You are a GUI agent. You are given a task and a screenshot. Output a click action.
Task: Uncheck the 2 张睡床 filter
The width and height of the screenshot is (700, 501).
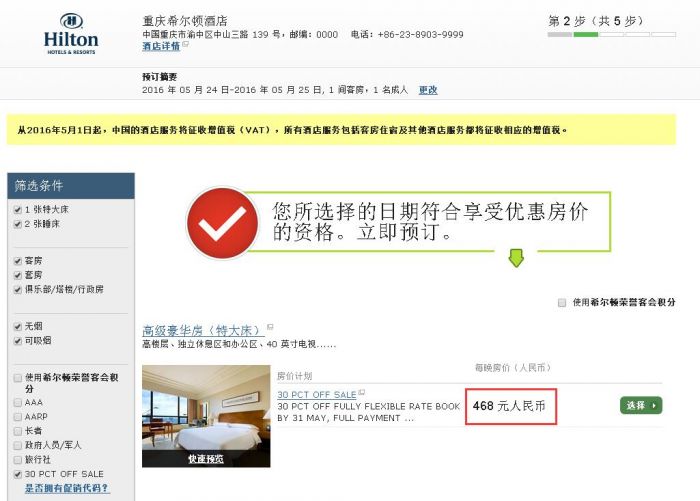[18, 224]
